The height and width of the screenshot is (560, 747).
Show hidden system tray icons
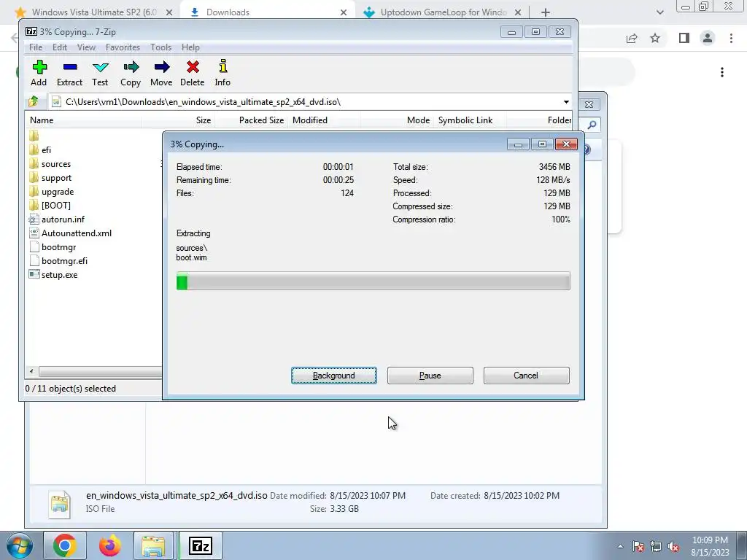click(x=620, y=546)
